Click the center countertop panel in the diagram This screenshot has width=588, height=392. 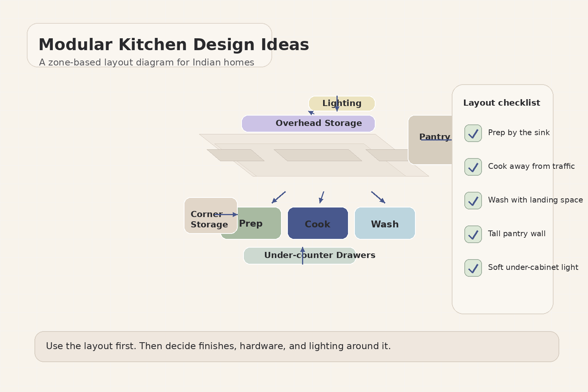[x=318, y=155]
